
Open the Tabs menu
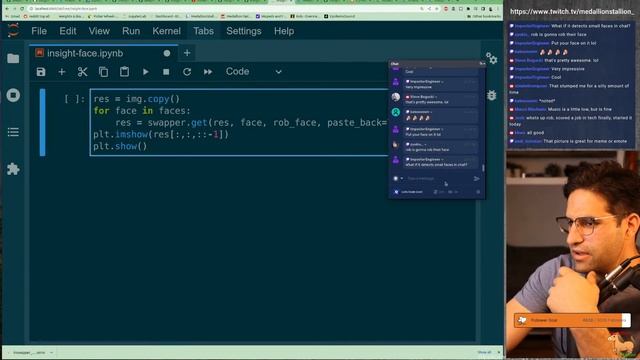pyautogui.click(x=203, y=31)
